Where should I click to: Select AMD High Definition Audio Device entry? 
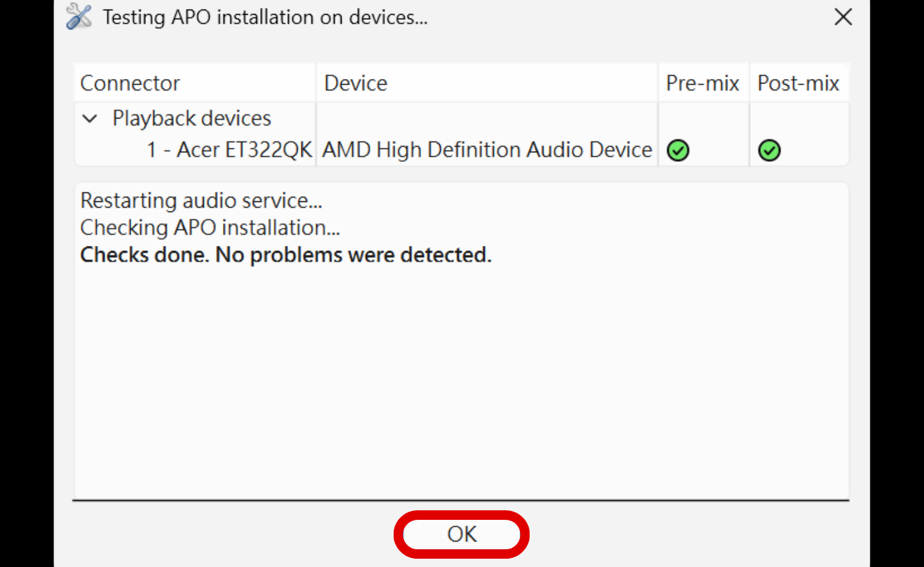[487, 150]
